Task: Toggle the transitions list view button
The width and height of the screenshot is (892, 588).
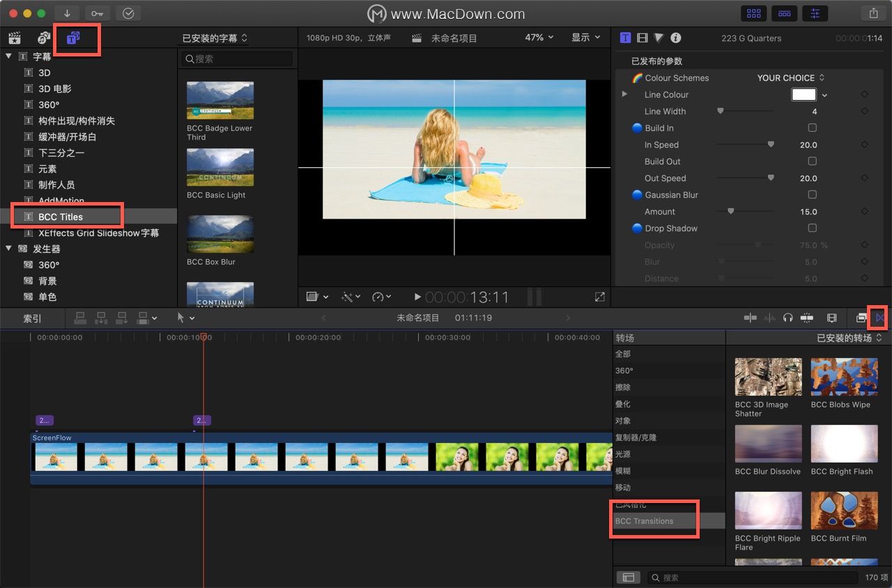Action: (x=628, y=578)
